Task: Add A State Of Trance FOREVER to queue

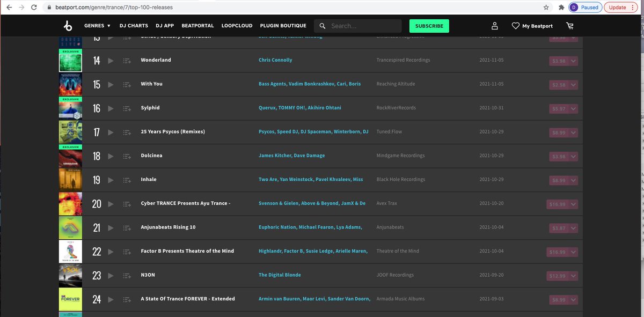Action: 127,299
